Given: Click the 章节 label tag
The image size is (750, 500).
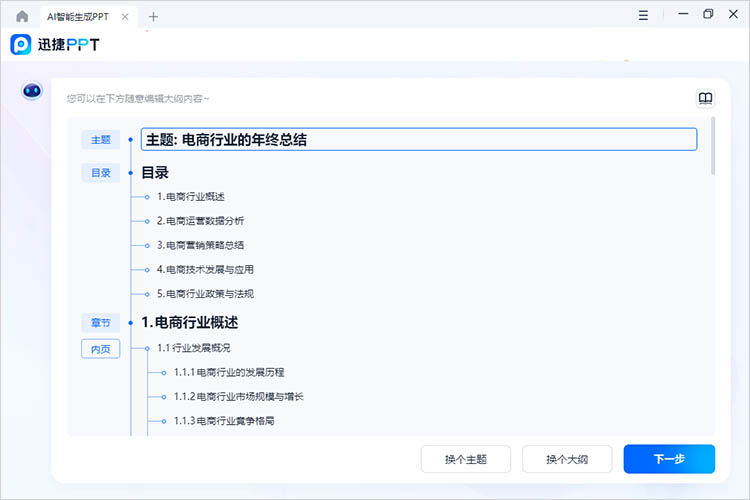Looking at the screenshot, I should pos(100,323).
